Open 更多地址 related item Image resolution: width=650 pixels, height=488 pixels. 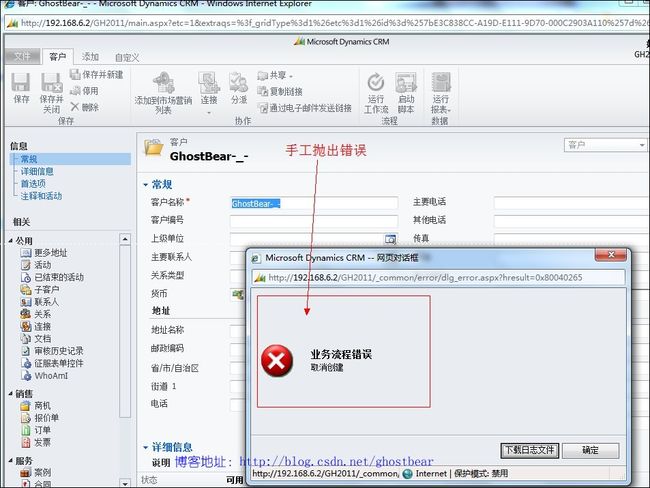tap(44, 252)
